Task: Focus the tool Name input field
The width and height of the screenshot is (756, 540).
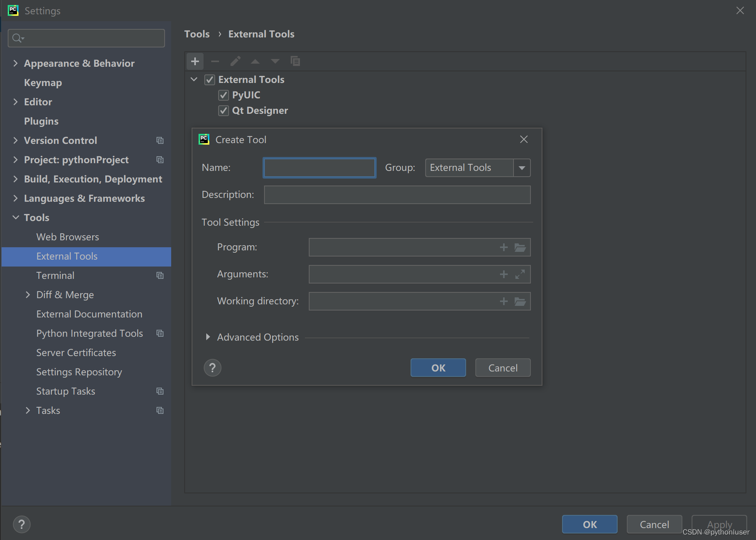Action: (319, 168)
